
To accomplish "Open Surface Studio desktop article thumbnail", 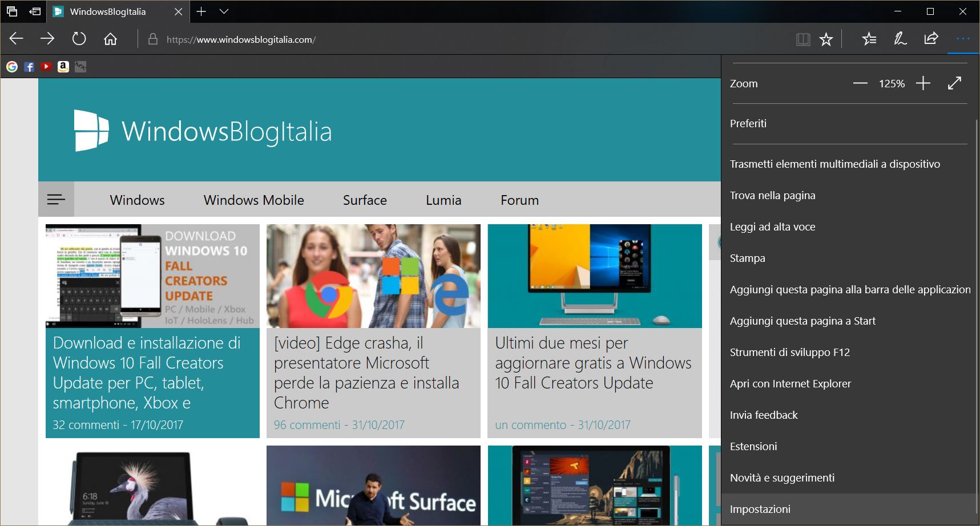I will pos(595,276).
